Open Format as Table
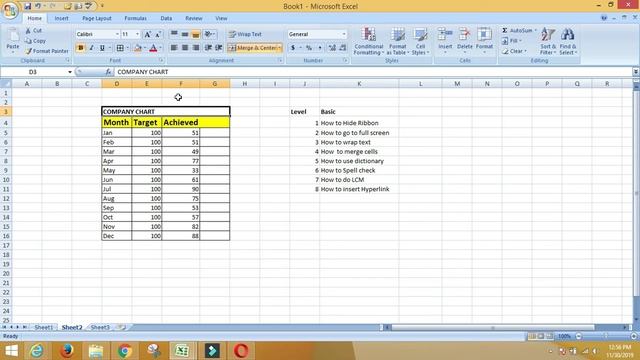The width and height of the screenshot is (640, 360). tap(397, 41)
